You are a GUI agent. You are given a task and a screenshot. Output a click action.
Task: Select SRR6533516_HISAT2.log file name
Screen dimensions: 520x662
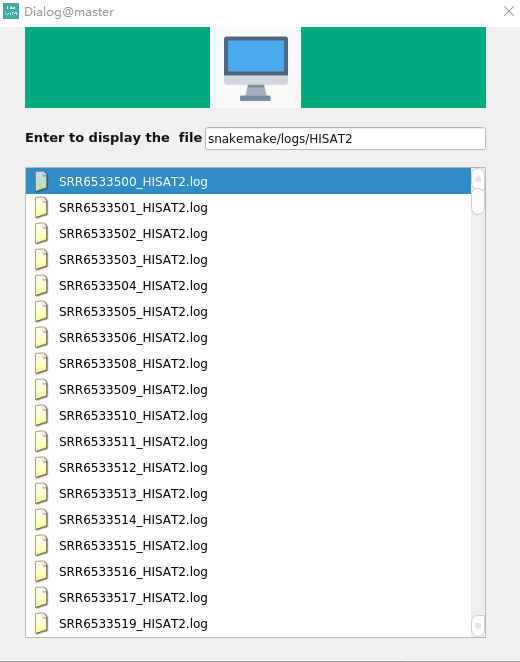click(x=133, y=572)
